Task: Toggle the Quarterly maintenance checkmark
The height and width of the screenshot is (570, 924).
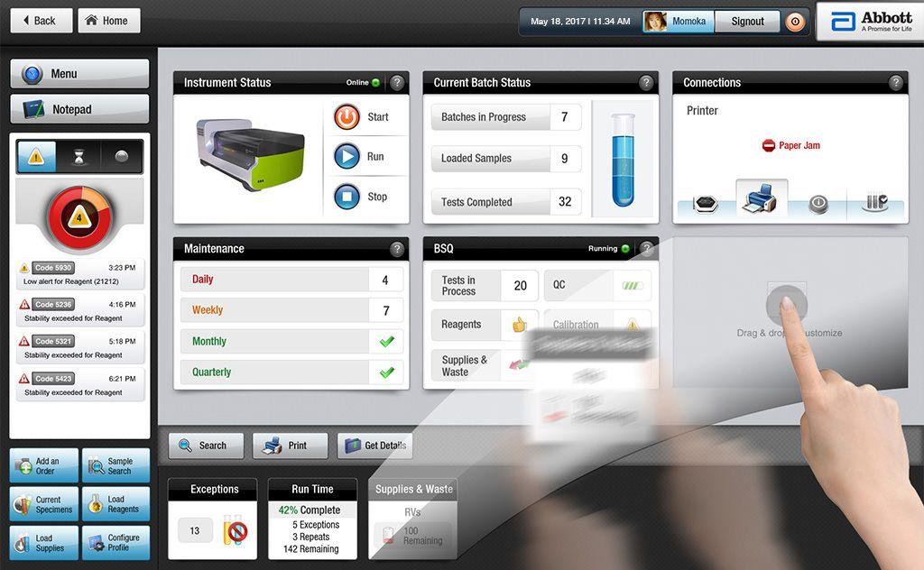Action: point(387,372)
